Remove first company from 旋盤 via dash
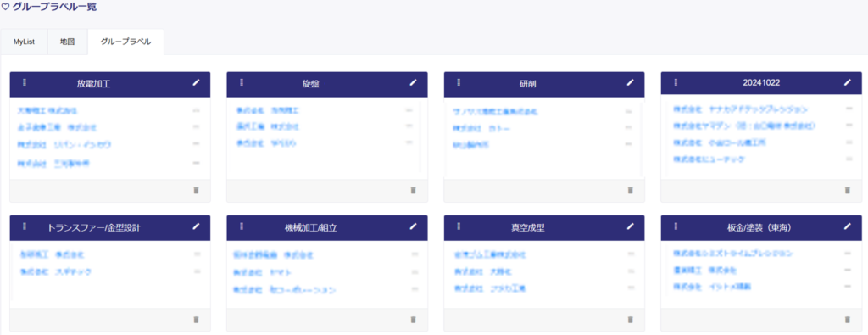The image size is (868, 335). coord(409,110)
